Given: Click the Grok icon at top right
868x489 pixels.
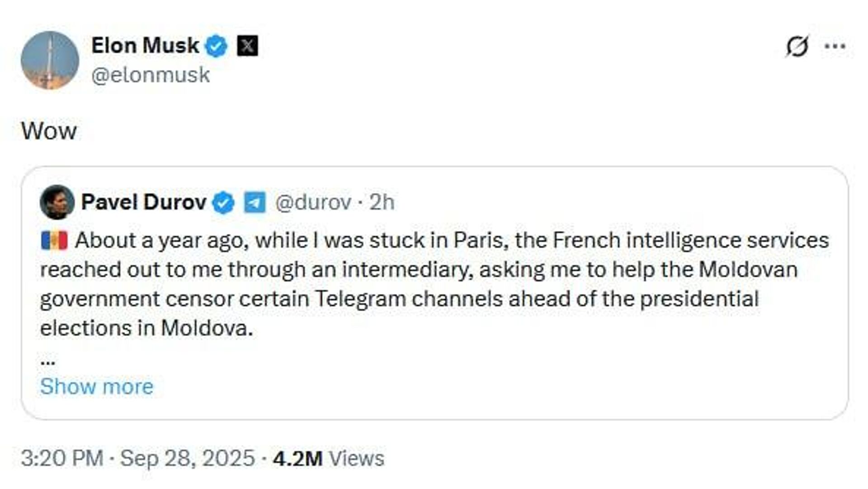Looking at the screenshot, I should tap(797, 46).
